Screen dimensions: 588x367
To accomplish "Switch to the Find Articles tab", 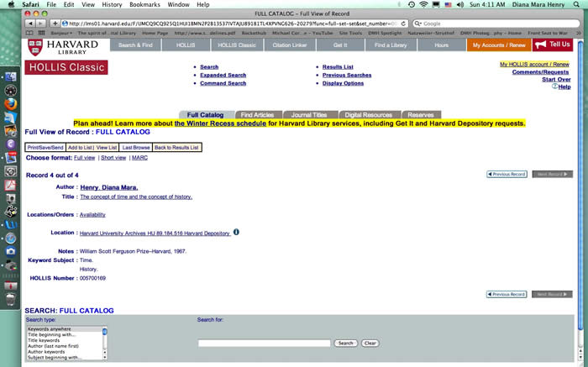I will [x=256, y=114].
